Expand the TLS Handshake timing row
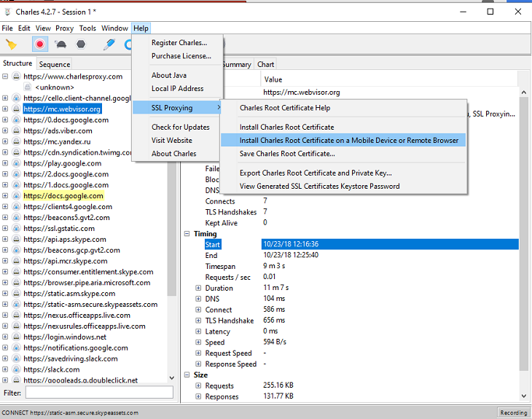 pos(198,321)
